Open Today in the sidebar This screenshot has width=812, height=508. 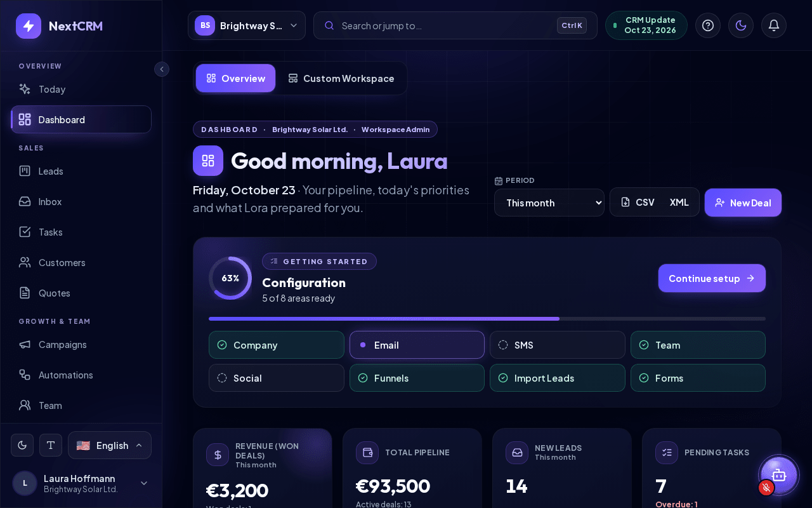(x=81, y=89)
